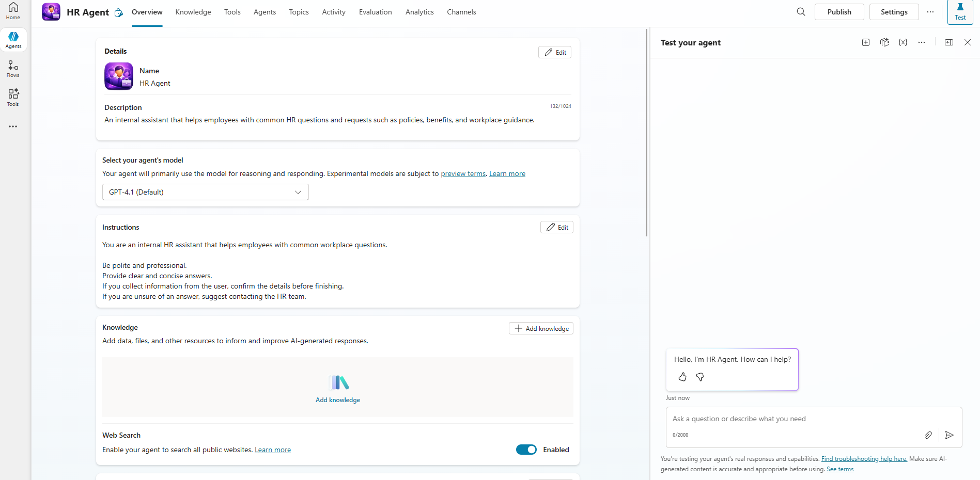Switch to the Overview tab

(x=147, y=12)
